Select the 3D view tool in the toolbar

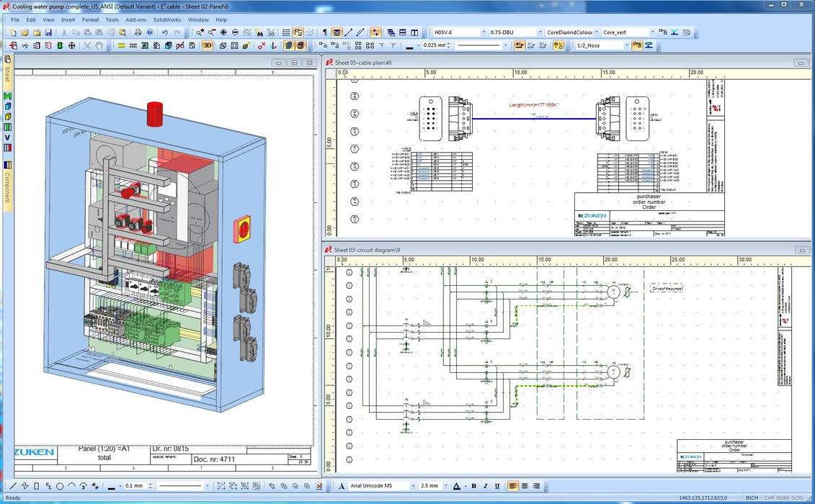[207, 45]
